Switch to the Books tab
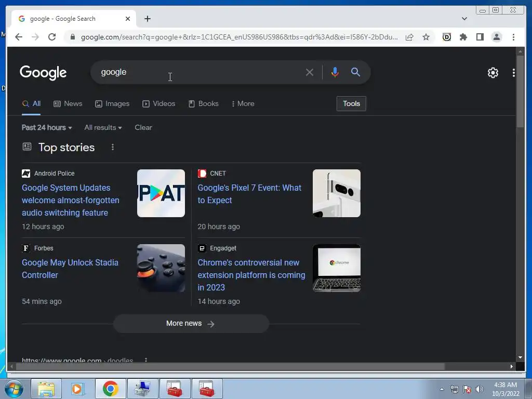This screenshot has width=532, height=399. click(203, 104)
